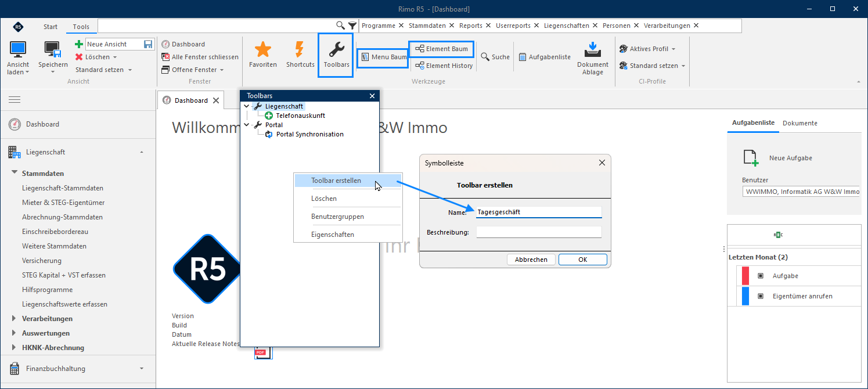This screenshot has width=868, height=389.
Task: Open the Offene Fenster dropdown
Action: tap(193, 70)
